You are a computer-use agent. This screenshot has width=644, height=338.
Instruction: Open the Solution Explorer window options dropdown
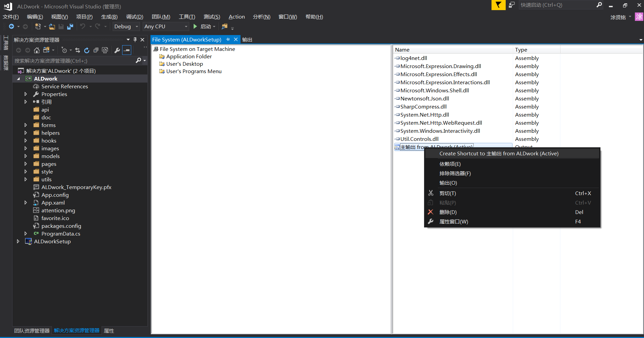pos(128,39)
